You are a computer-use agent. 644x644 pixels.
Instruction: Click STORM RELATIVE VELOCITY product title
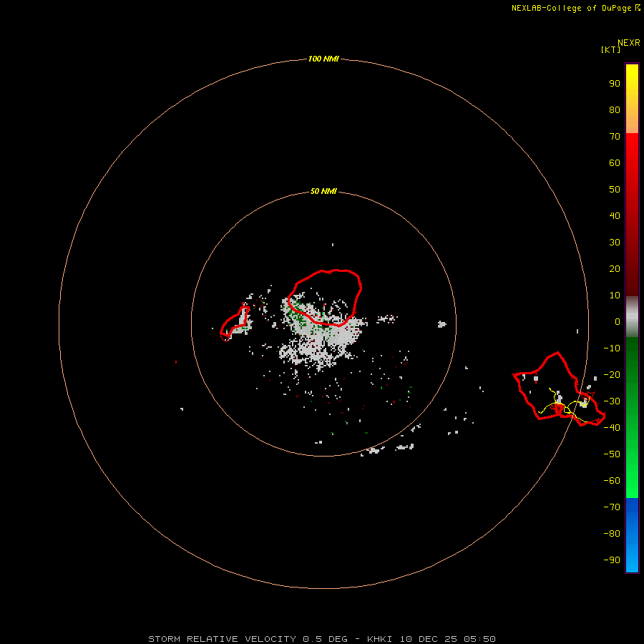tap(221, 639)
